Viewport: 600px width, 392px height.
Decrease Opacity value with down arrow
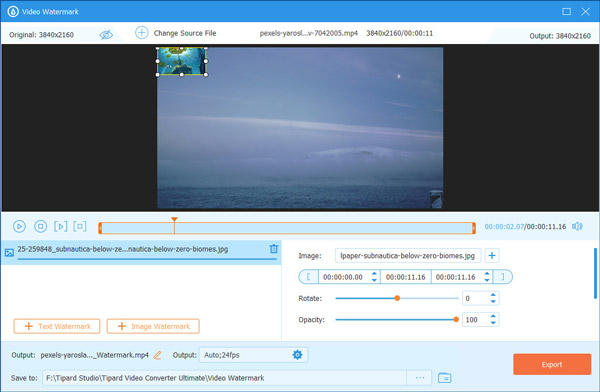pos(493,323)
